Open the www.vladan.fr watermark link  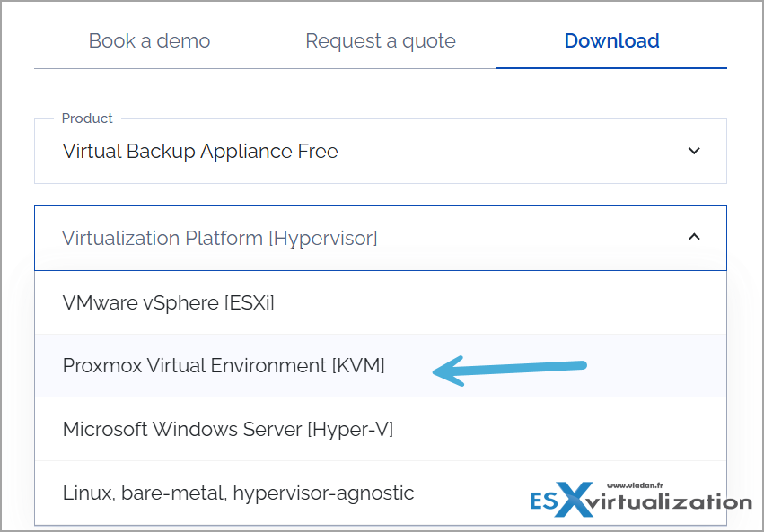coord(635,485)
